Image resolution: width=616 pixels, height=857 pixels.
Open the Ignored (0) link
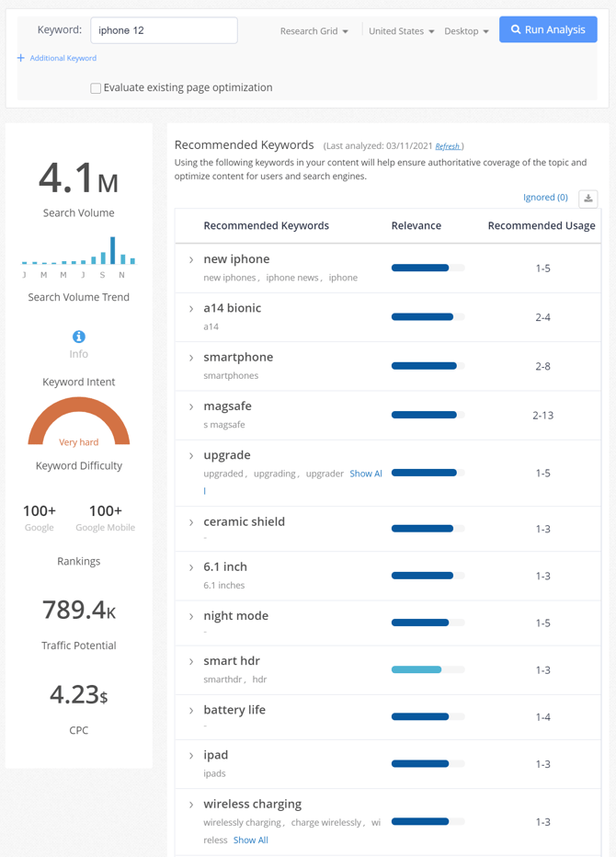pos(545,198)
